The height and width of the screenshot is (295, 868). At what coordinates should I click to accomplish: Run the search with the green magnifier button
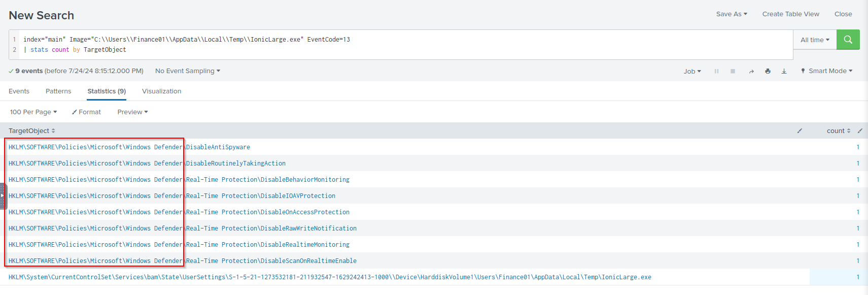(x=848, y=40)
